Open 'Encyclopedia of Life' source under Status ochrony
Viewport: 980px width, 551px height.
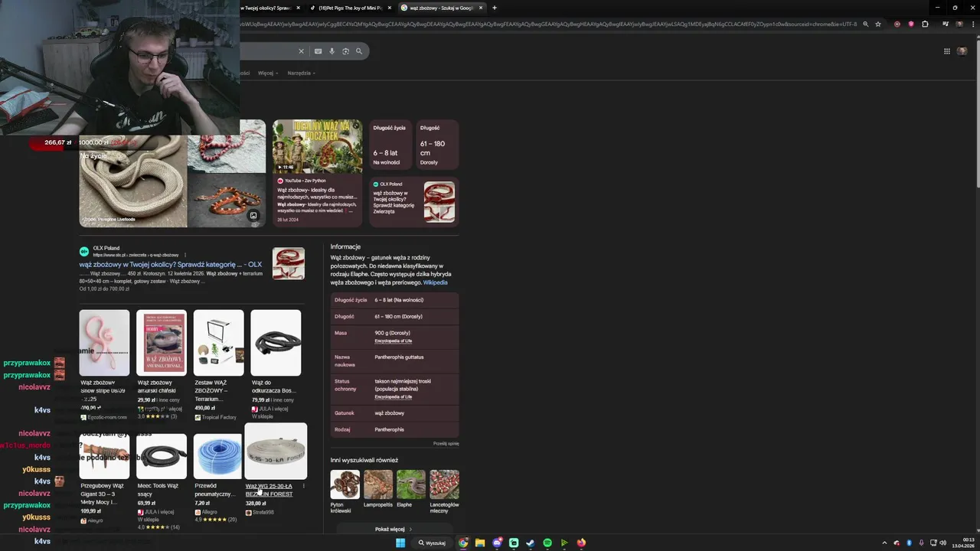[393, 397]
